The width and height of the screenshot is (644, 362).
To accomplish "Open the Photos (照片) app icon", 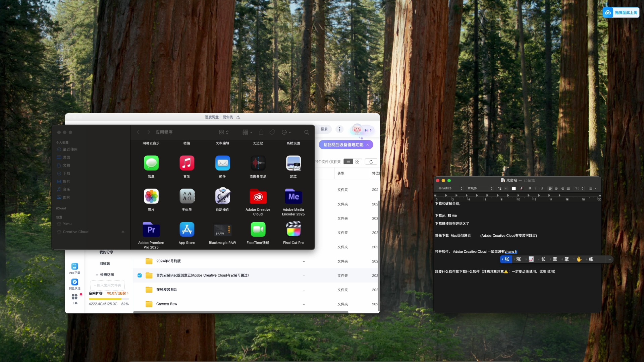I will pyautogui.click(x=151, y=196).
